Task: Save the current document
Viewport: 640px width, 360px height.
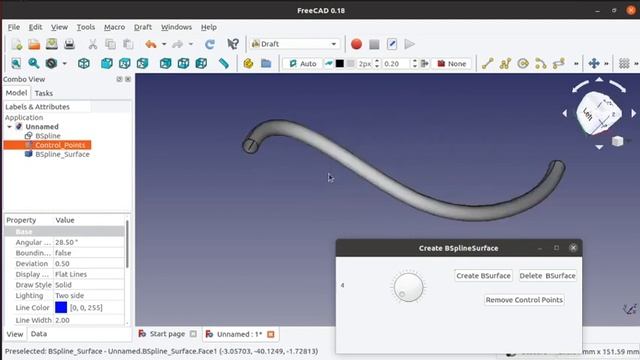Action: pos(52,44)
